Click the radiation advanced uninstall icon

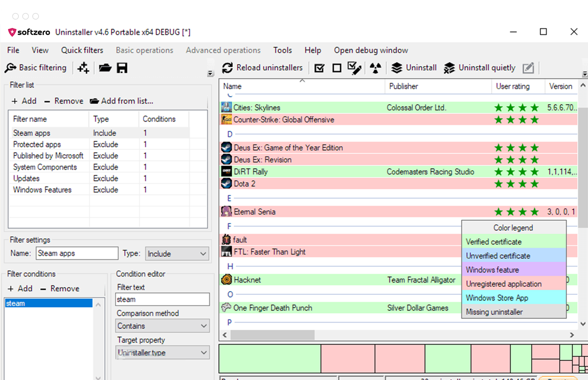pos(375,68)
